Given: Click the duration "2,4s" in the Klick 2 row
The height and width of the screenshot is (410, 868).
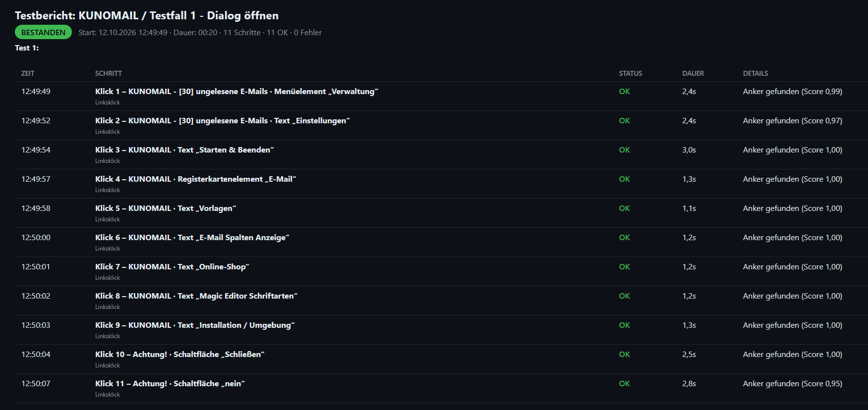Looking at the screenshot, I should coord(689,121).
